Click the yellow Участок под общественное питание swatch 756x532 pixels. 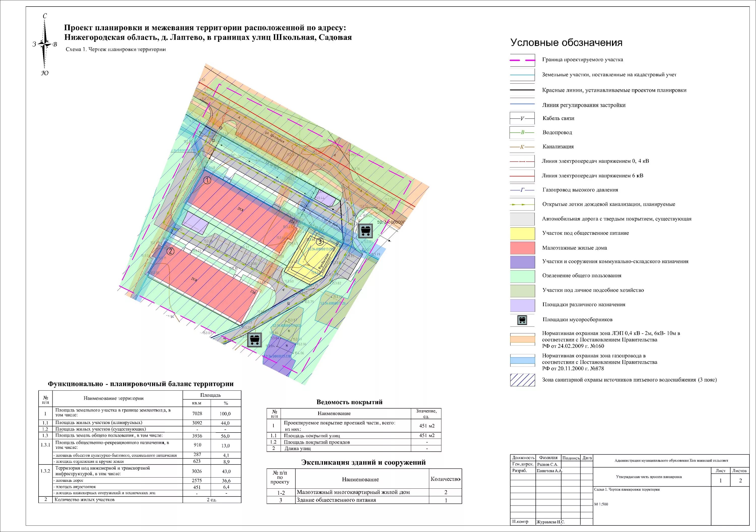click(522, 234)
